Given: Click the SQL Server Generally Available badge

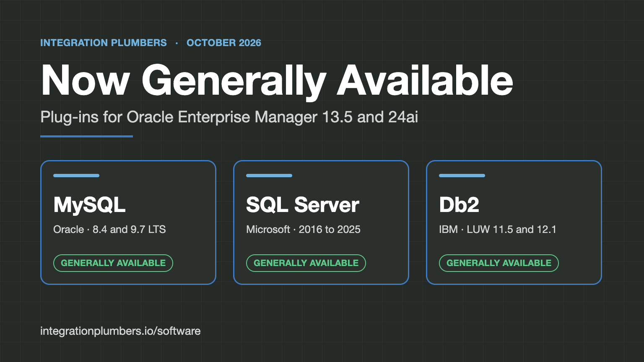Looking at the screenshot, I should (306, 263).
